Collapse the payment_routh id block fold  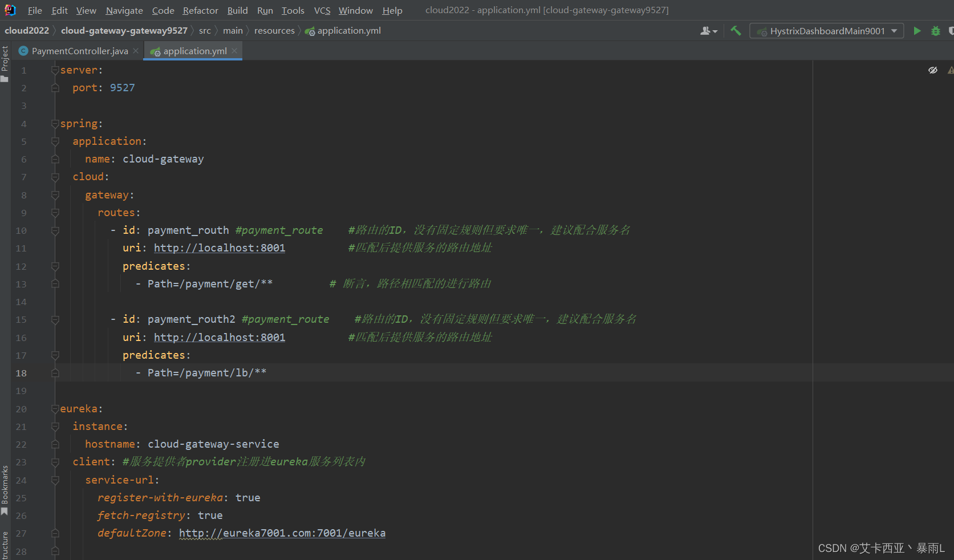55,230
